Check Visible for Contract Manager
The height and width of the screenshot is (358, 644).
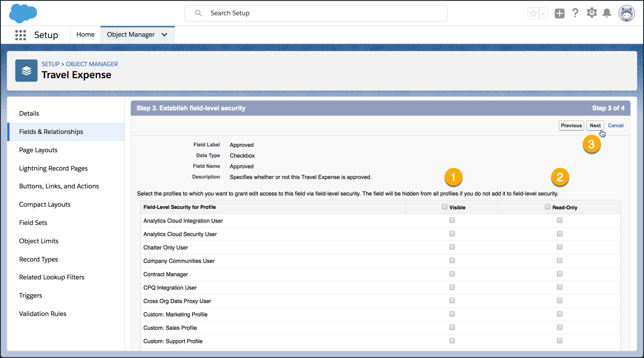pyautogui.click(x=452, y=274)
